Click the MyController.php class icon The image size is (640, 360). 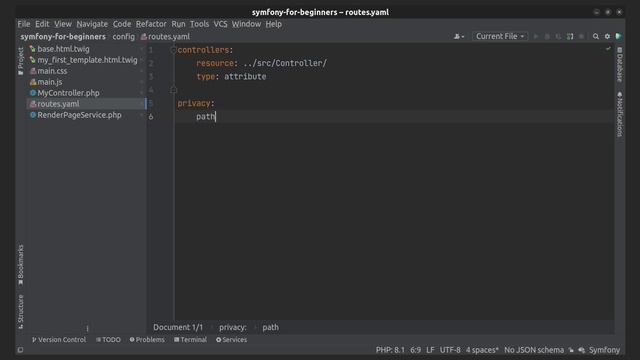(33, 93)
